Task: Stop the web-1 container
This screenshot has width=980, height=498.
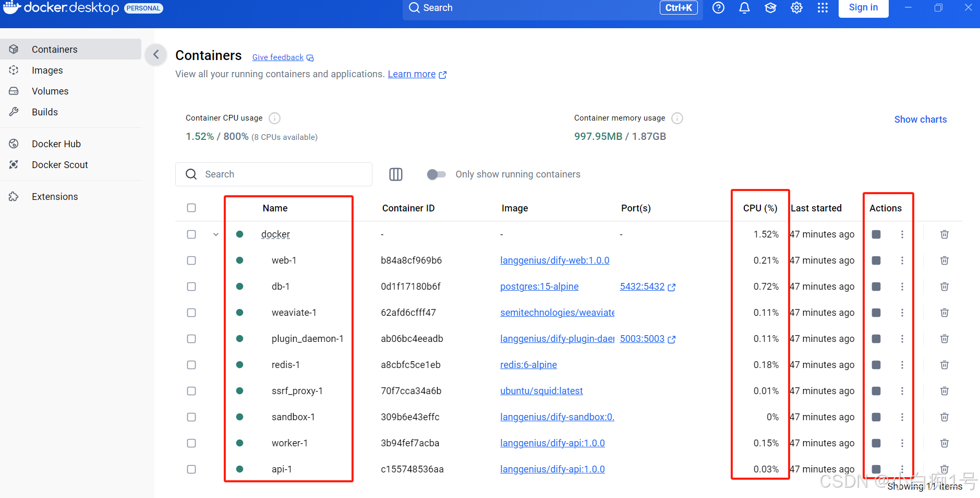Action: (876, 260)
